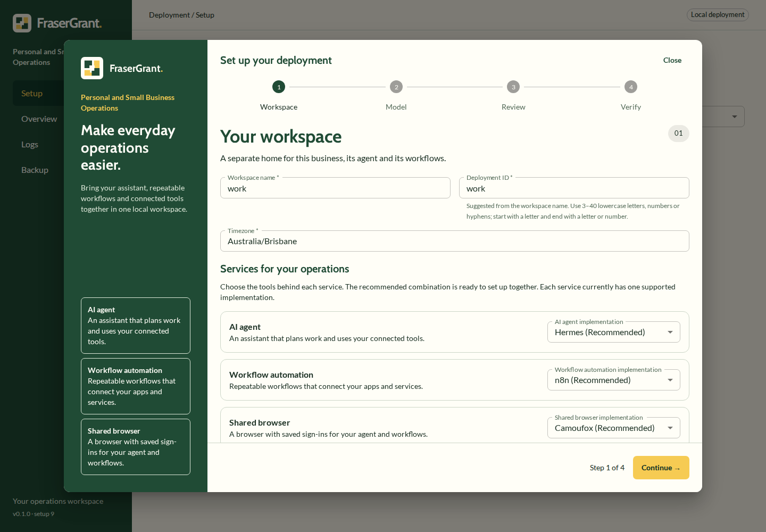Click the 'Model' step label
This screenshot has height=532, width=766.
tap(396, 107)
